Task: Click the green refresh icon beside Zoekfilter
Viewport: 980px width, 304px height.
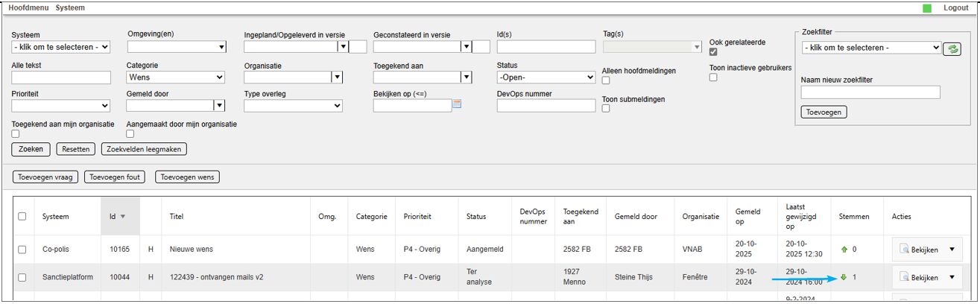Action: pyautogui.click(x=952, y=49)
